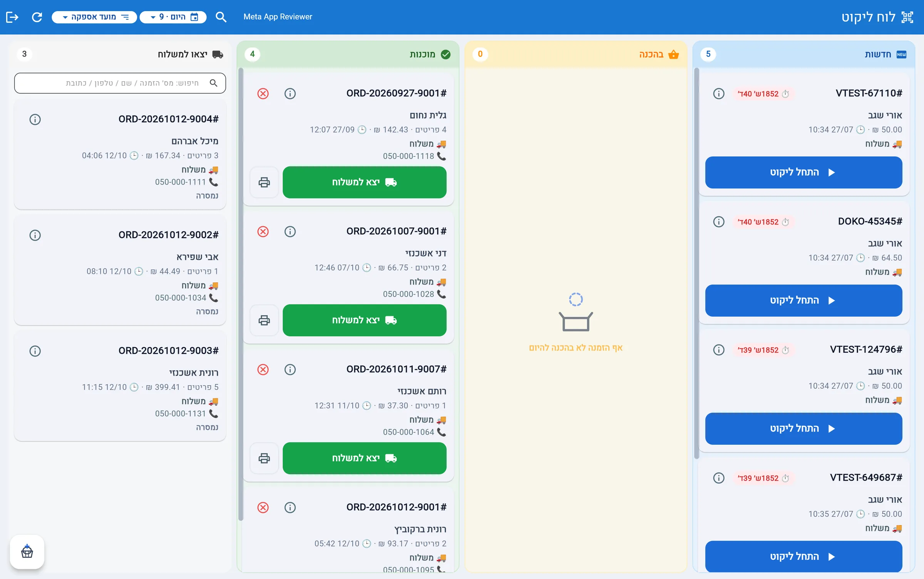Click the QR code scanner icon
924x579 pixels.
click(x=907, y=17)
